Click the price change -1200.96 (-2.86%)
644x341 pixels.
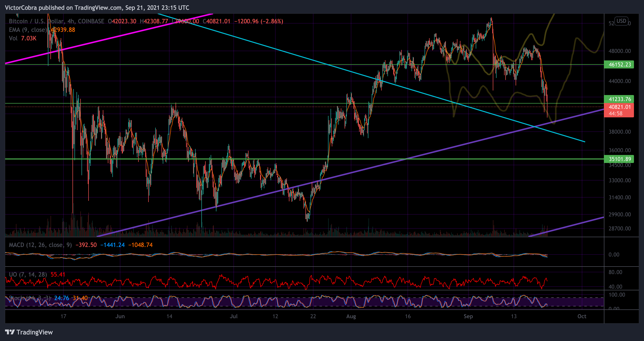click(x=259, y=21)
